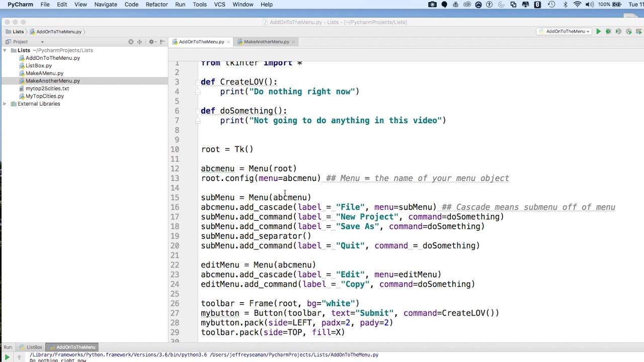Open the Navigate menu
The height and width of the screenshot is (362, 644).
106,5
